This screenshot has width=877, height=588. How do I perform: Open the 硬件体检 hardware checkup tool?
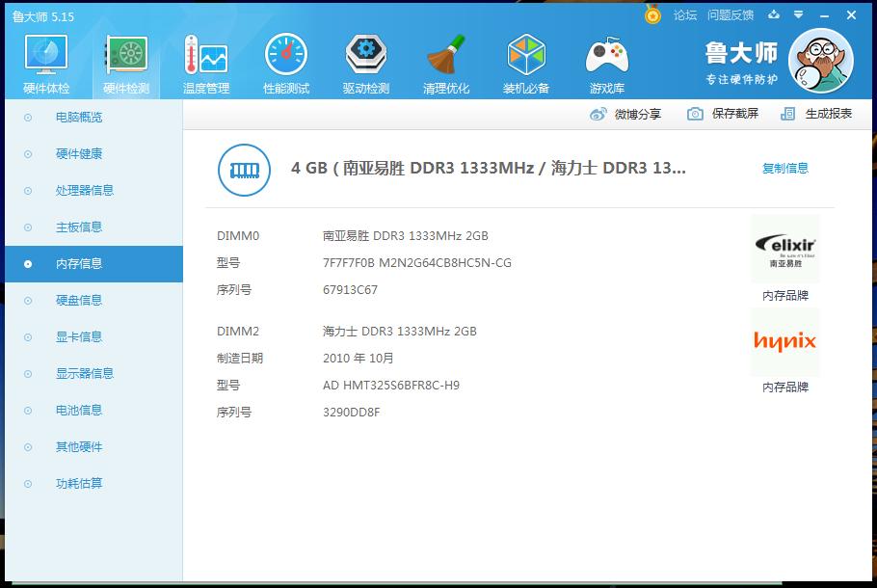tap(44, 61)
